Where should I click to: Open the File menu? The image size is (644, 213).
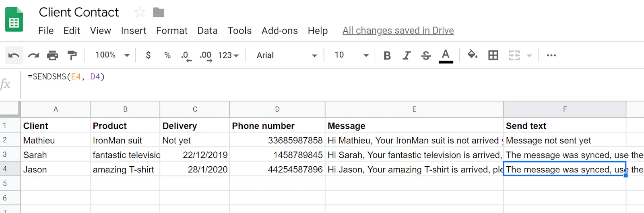(46, 31)
